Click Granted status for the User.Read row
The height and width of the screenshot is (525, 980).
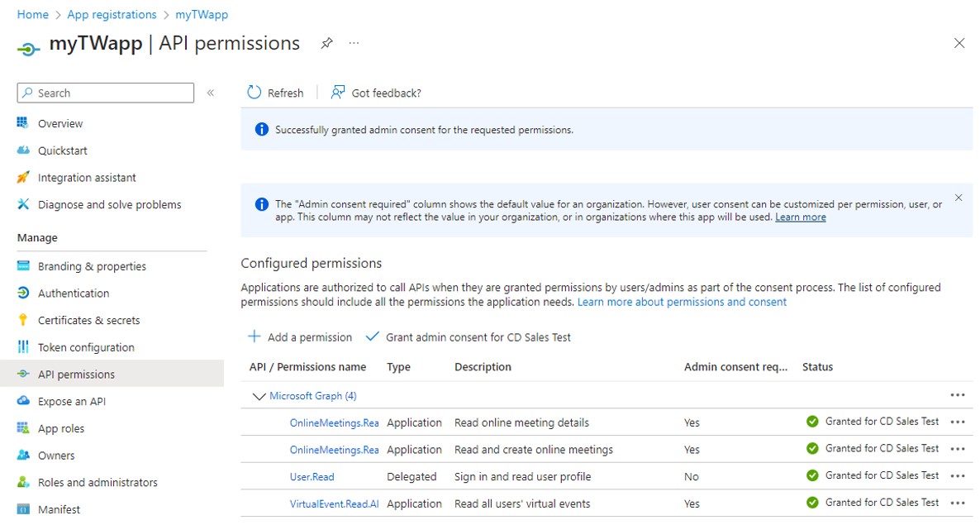tap(882, 475)
